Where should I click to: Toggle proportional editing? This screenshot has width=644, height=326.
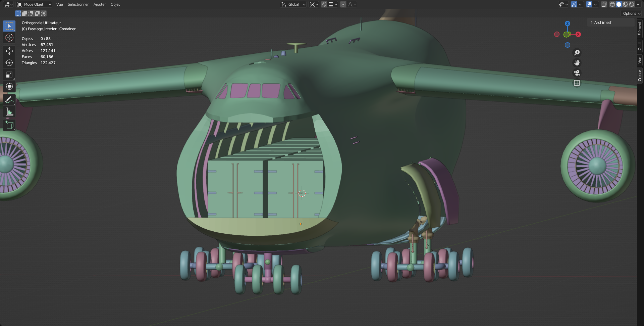coord(343,4)
